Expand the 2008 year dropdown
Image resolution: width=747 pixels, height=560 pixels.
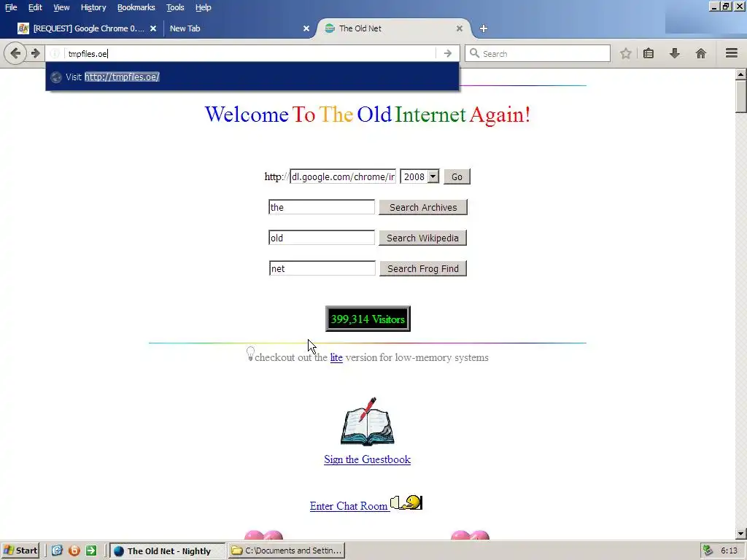[x=419, y=176]
